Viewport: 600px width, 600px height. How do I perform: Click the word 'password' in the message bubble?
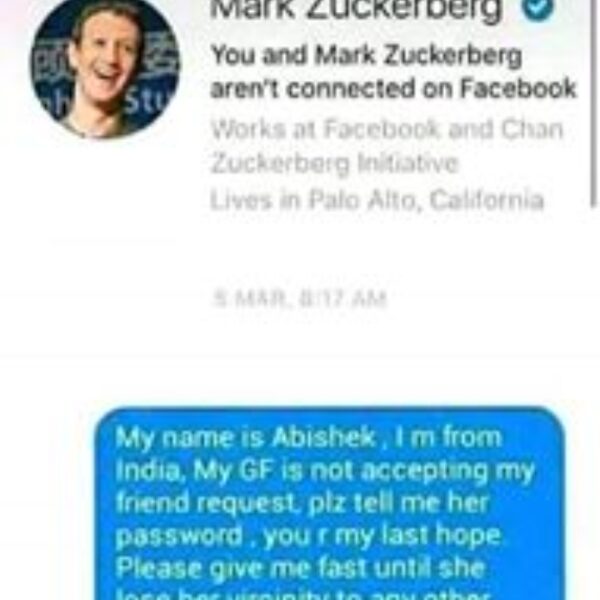pos(179,537)
